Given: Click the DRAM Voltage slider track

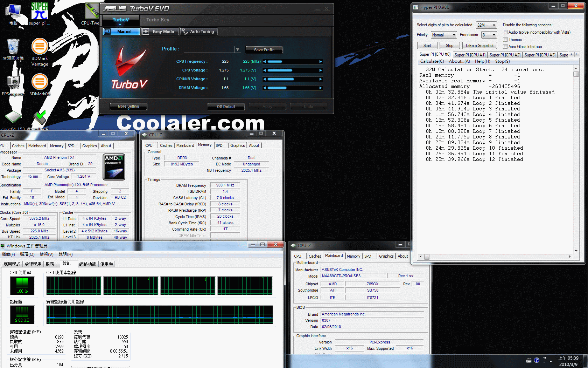Looking at the screenshot, I should click(x=293, y=88).
